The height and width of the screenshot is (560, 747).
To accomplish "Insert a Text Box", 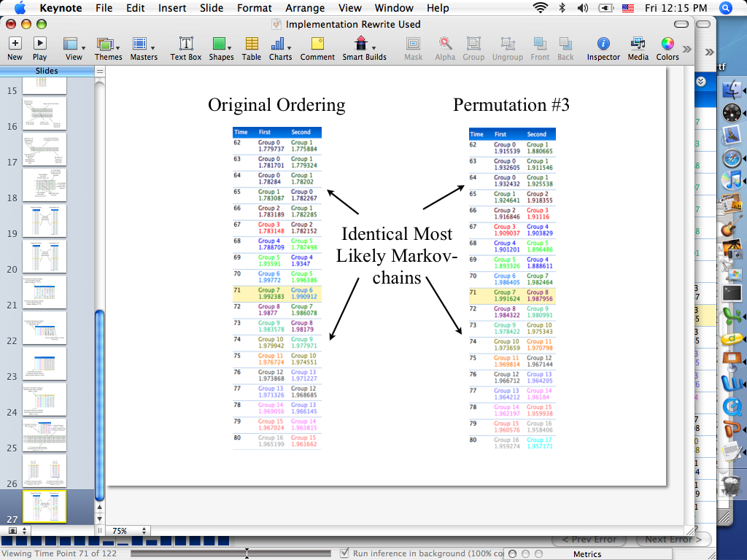I will 186,44.
